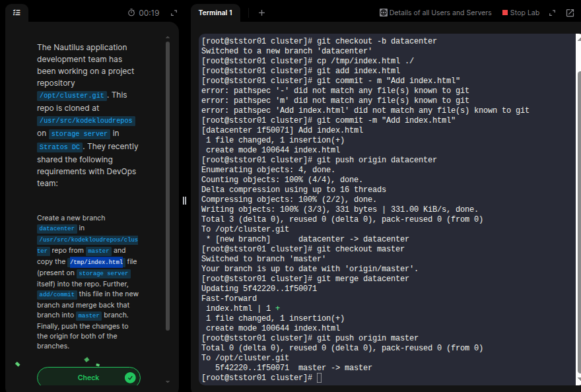Click 'cp /tmp/index.html ./' command line
This screenshot has width=581, height=392.
(x=308, y=61)
